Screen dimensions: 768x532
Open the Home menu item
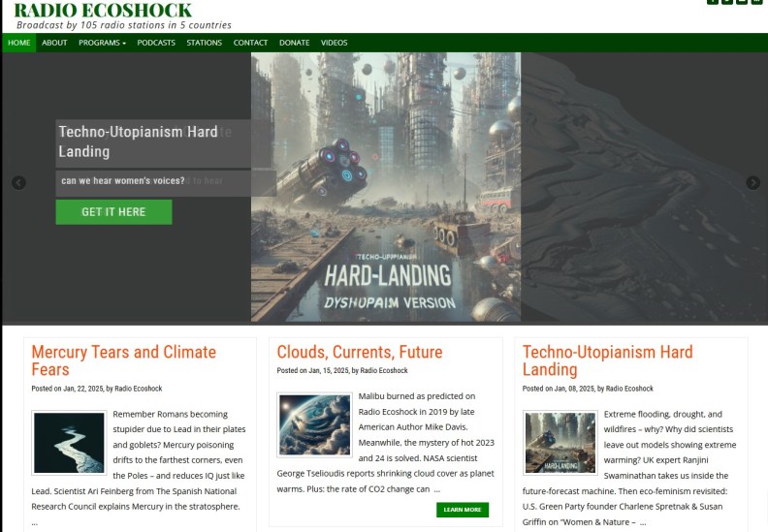(19, 43)
